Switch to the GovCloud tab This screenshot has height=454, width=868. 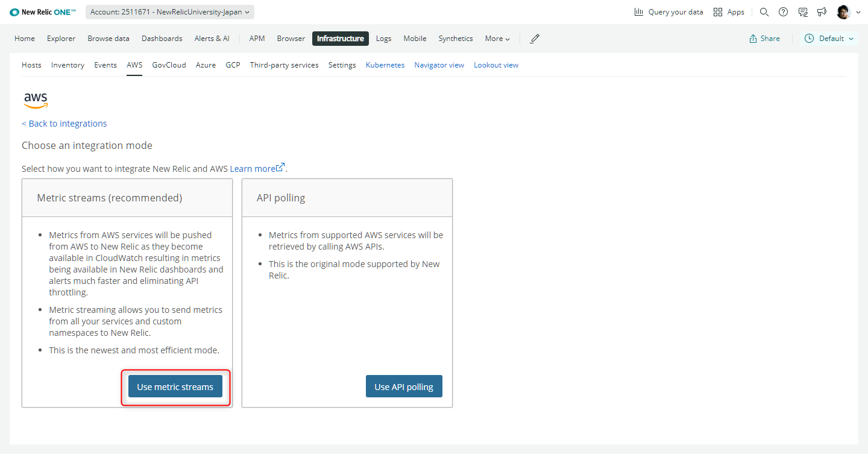pos(169,65)
